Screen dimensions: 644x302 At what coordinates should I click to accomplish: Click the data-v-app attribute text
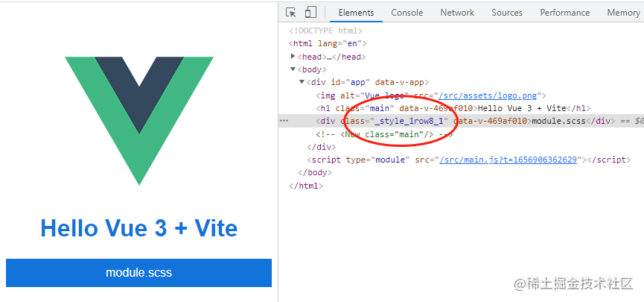click(400, 82)
